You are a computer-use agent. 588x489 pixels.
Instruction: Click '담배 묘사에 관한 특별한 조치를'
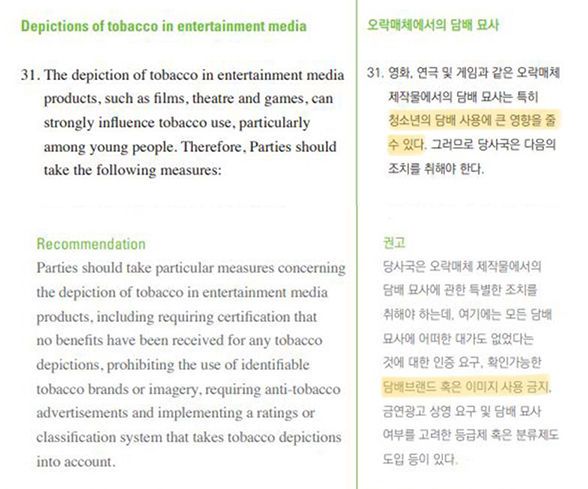(460, 290)
